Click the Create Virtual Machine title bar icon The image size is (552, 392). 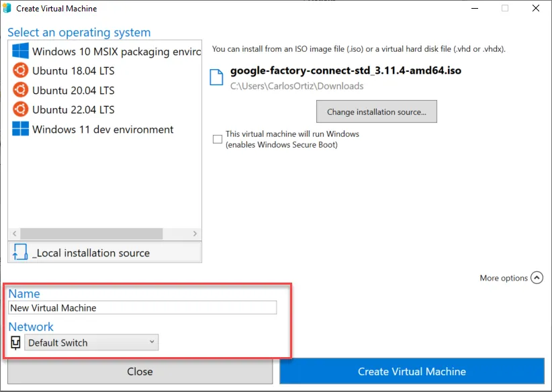click(x=7, y=8)
